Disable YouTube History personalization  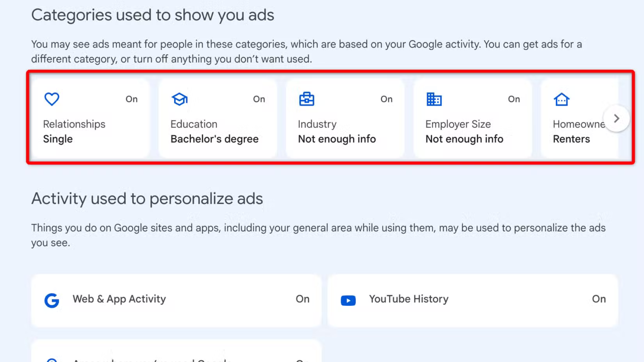point(598,299)
